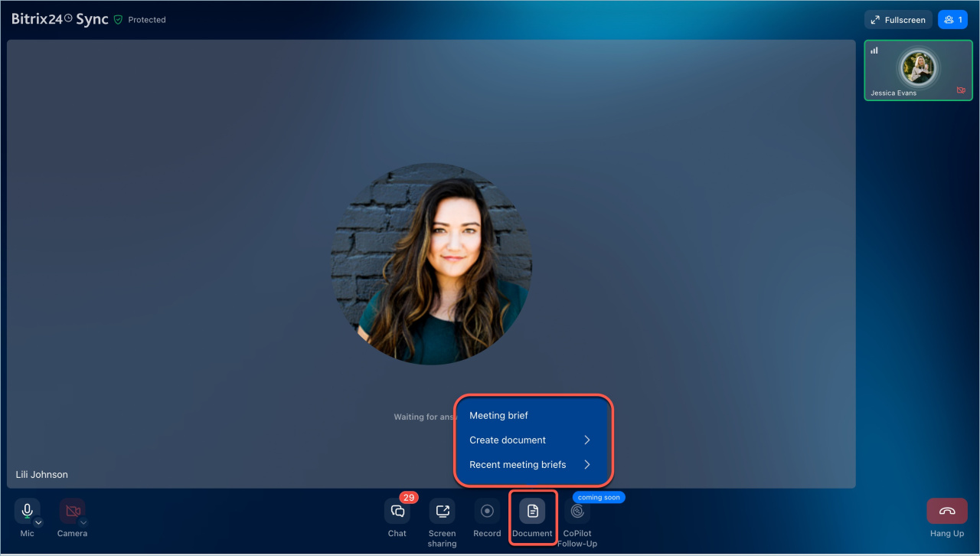Open the Chat panel icon
This screenshot has height=556, width=980.
397,512
